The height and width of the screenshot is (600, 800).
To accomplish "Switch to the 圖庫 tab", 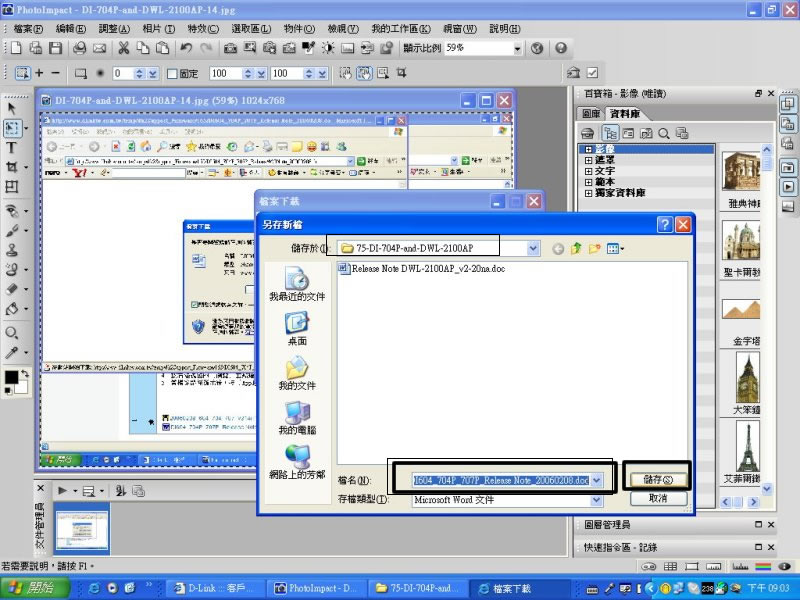I will tap(591, 113).
